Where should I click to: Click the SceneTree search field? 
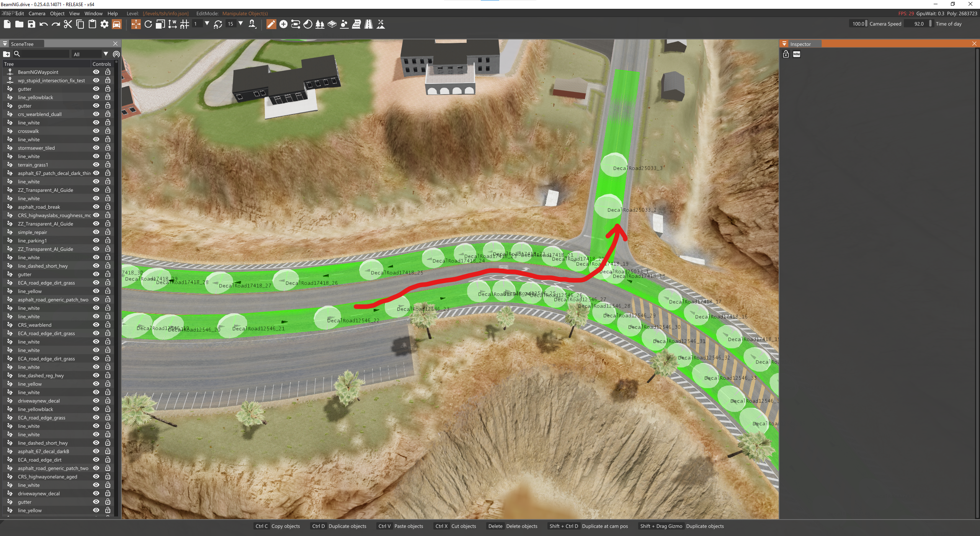[45, 54]
